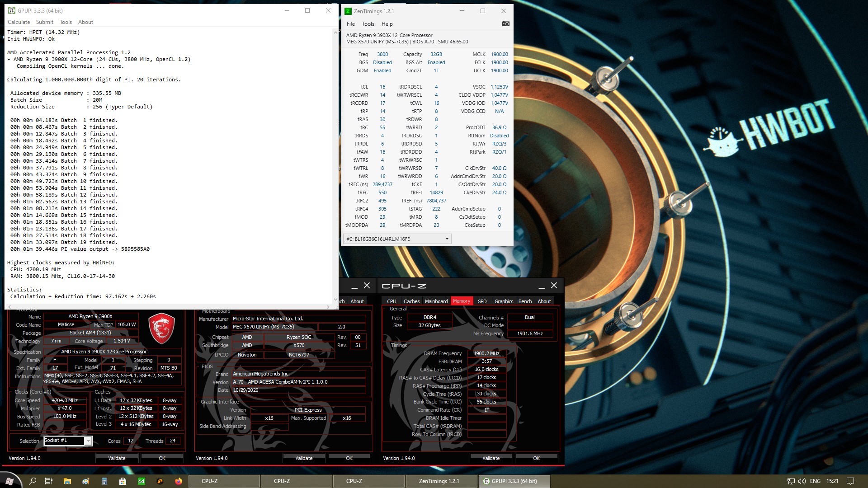The height and width of the screenshot is (488, 868).
Task: Open the Calculate menu in GPUPI
Action: point(19,22)
